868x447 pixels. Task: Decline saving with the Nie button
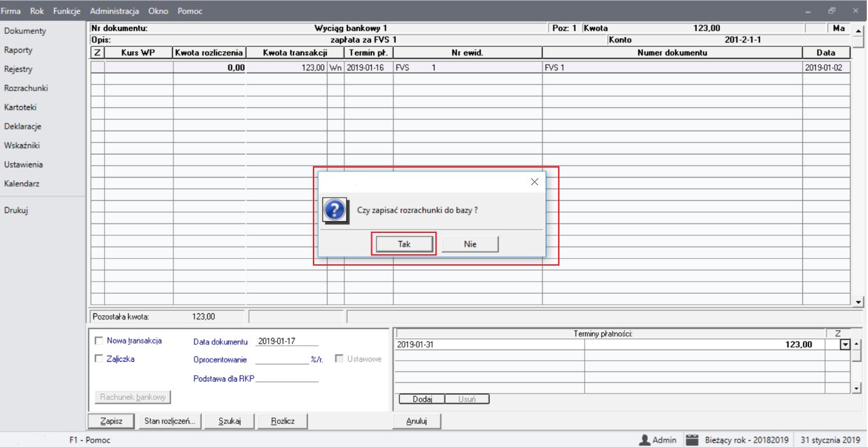[470, 244]
